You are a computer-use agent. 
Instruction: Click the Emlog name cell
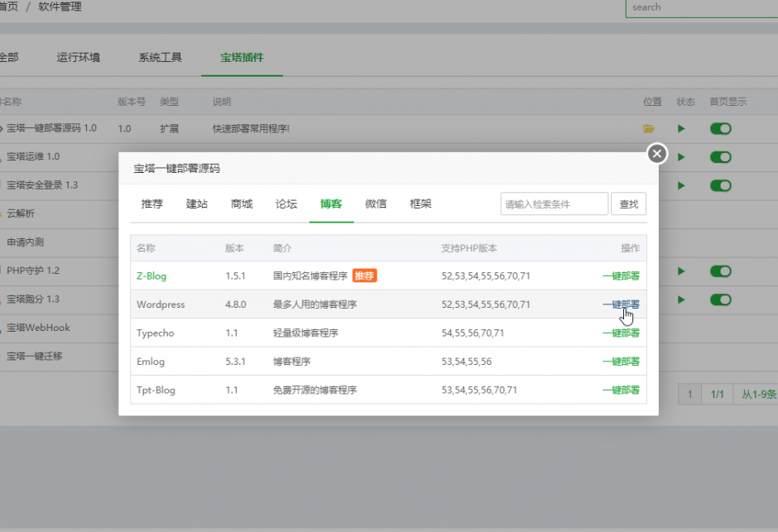[x=151, y=362]
